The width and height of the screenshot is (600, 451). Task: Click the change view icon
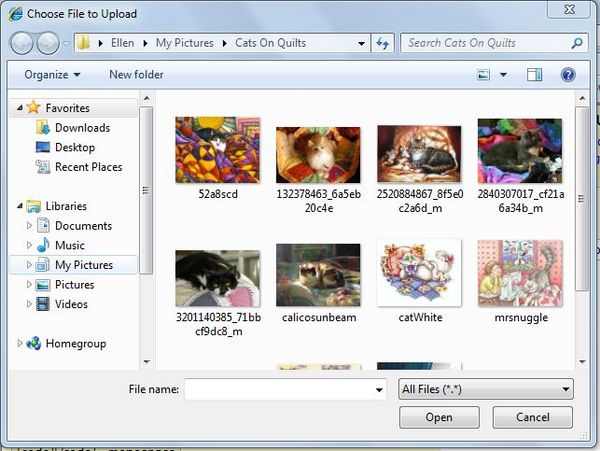(483, 75)
